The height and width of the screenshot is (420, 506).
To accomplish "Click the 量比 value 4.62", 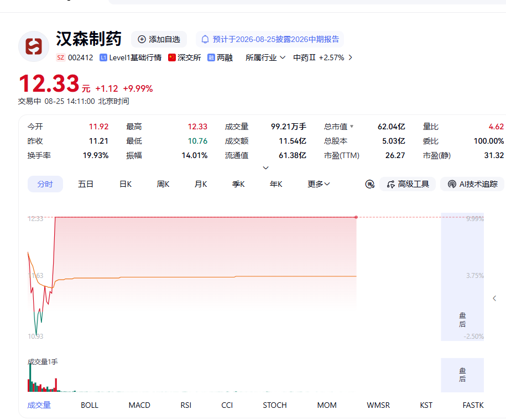I will [496, 127].
